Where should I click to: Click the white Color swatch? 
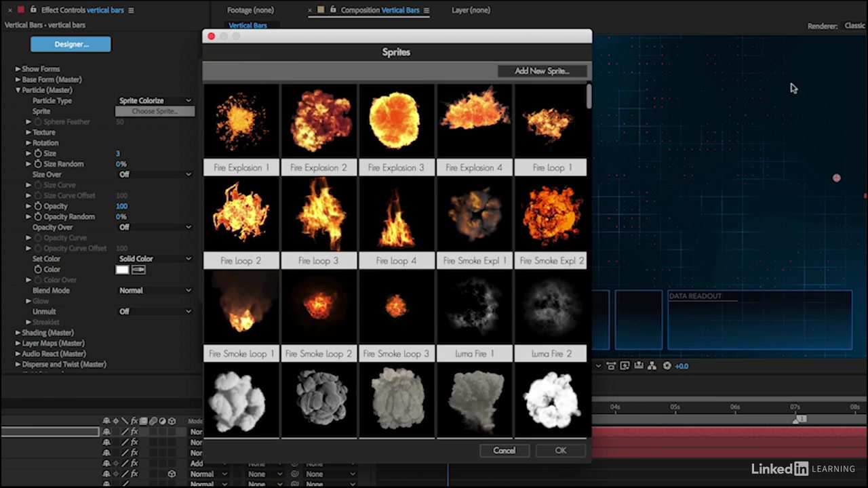pyautogui.click(x=122, y=270)
